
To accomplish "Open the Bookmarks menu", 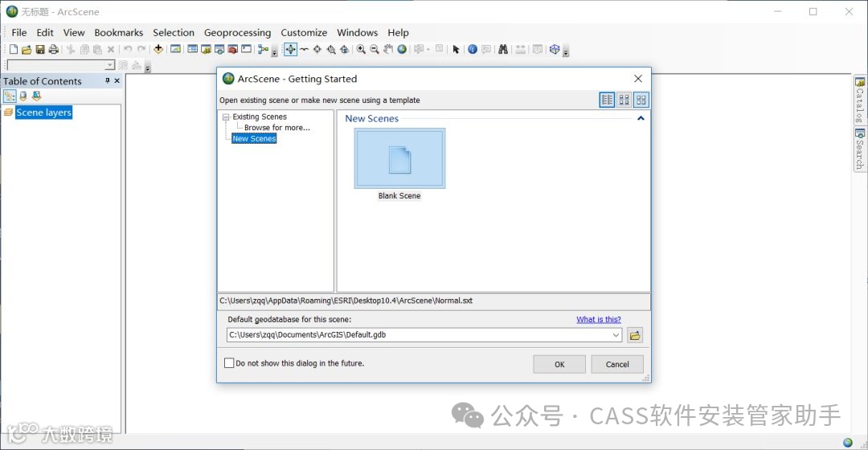I will point(118,33).
